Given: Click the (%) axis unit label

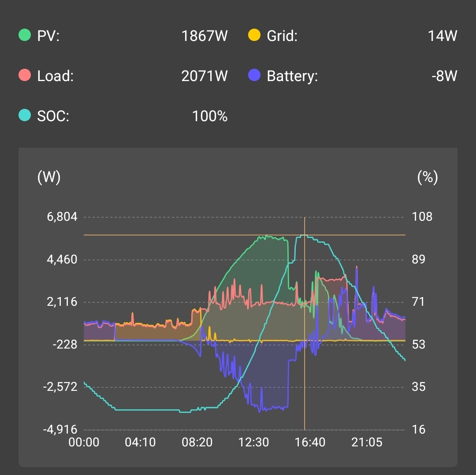Looking at the screenshot, I should (x=428, y=177).
